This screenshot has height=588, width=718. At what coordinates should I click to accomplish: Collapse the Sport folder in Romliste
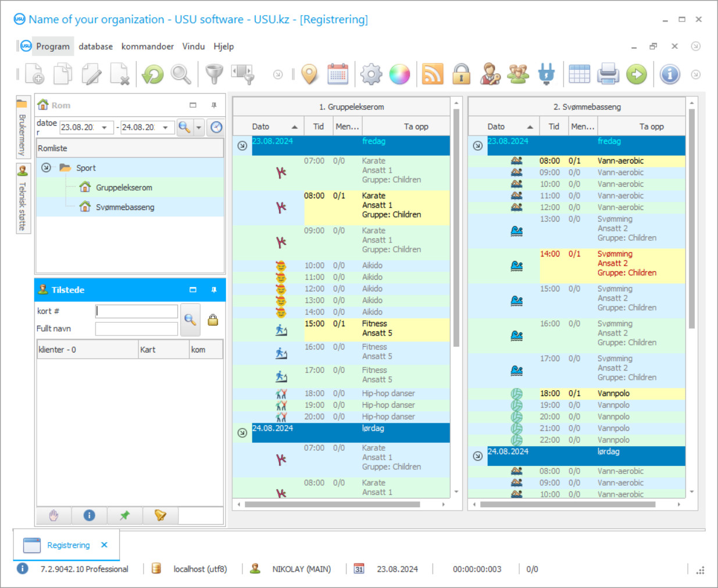[x=46, y=168]
